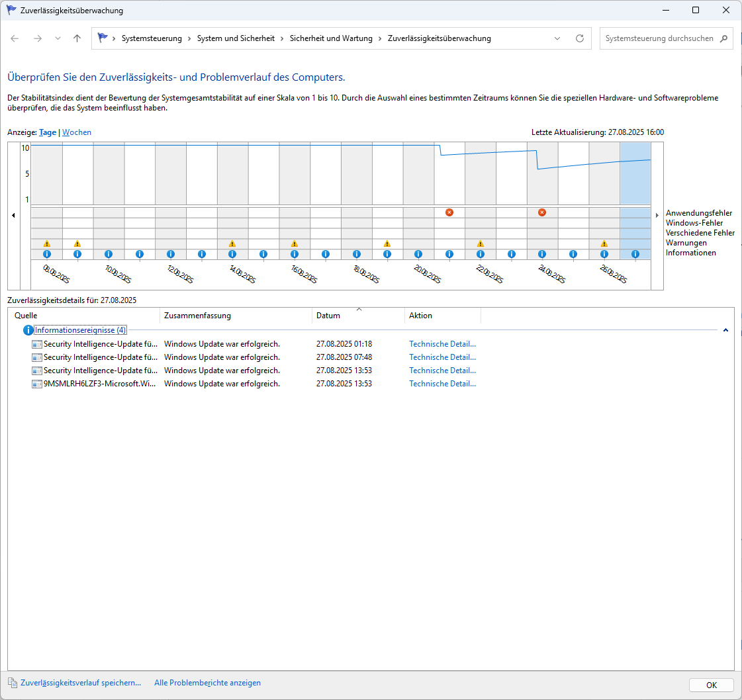This screenshot has height=700, width=742.
Task: Open Technische Details for the 07:48 update
Action: click(x=442, y=357)
